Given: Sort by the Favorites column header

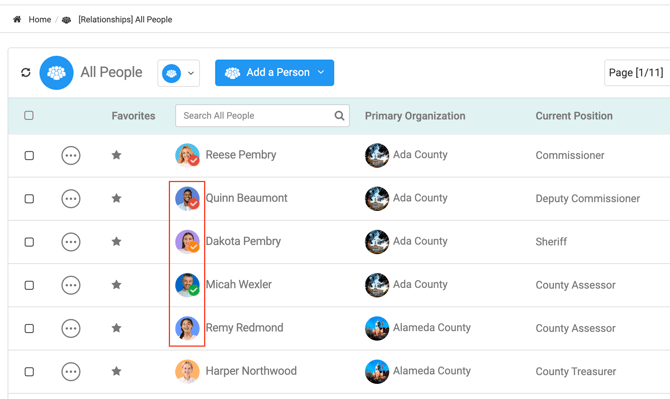Looking at the screenshot, I should (133, 116).
